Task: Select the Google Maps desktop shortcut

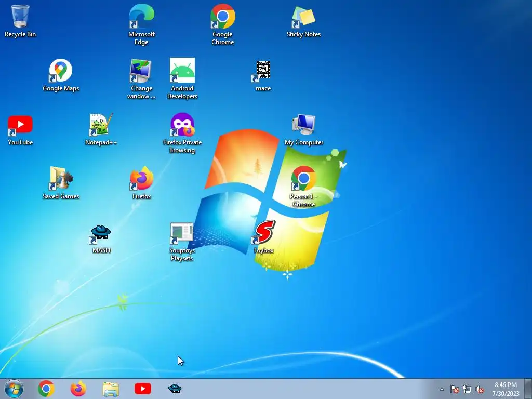Action: pyautogui.click(x=61, y=75)
